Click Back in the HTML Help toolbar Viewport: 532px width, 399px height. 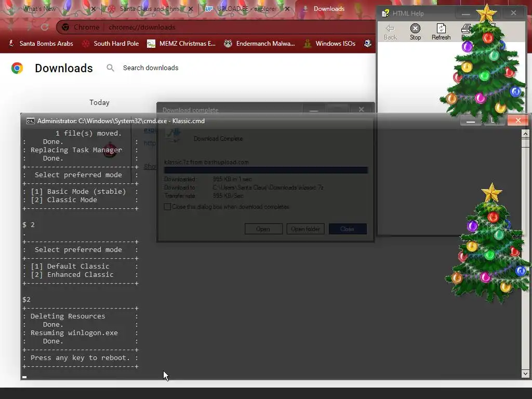point(390,32)
